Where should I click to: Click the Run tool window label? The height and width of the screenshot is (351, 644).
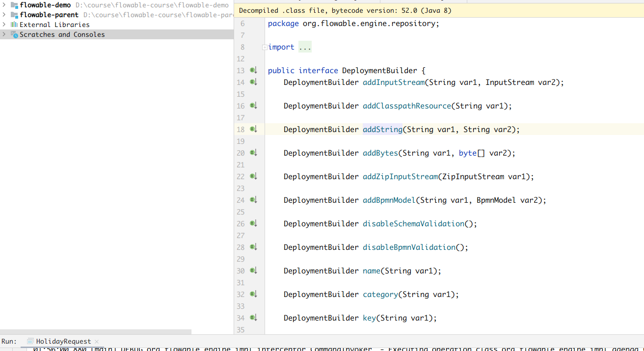[x=9, y=341]
